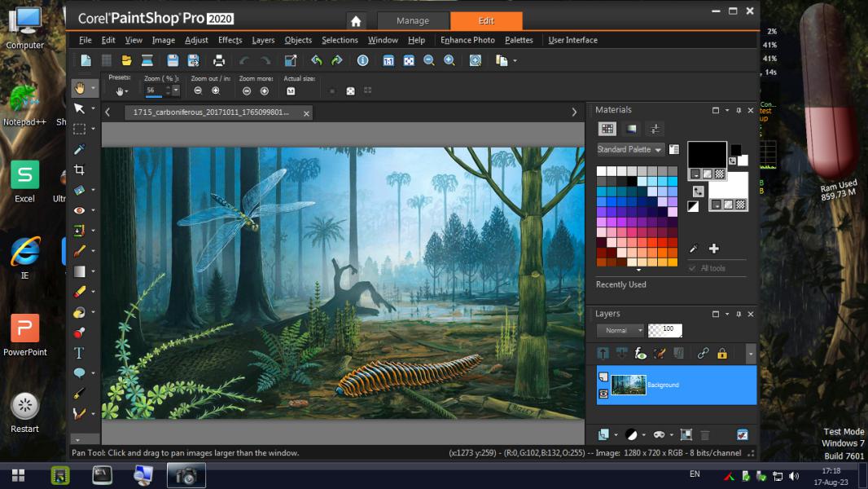Open a file with the folder icon

127,60
